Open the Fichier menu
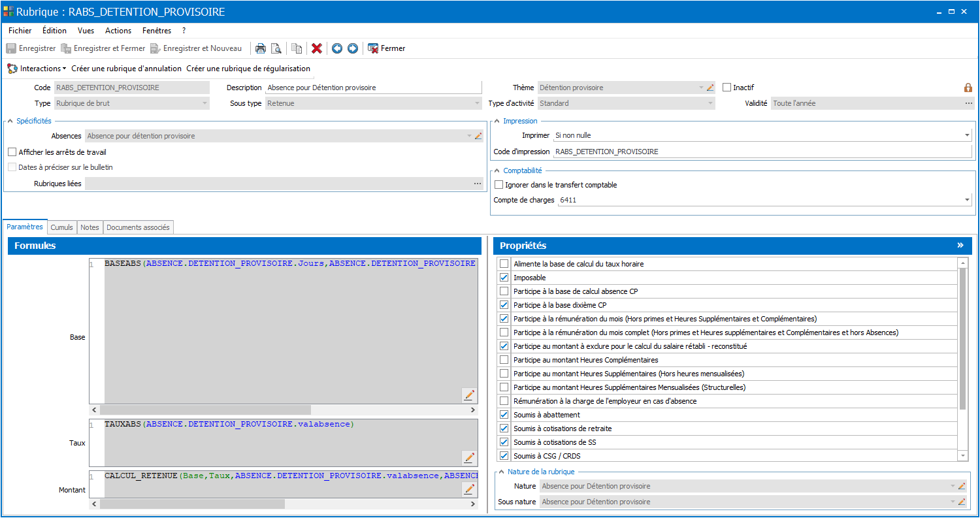This screenshot has height=518, width=980. 20,31
